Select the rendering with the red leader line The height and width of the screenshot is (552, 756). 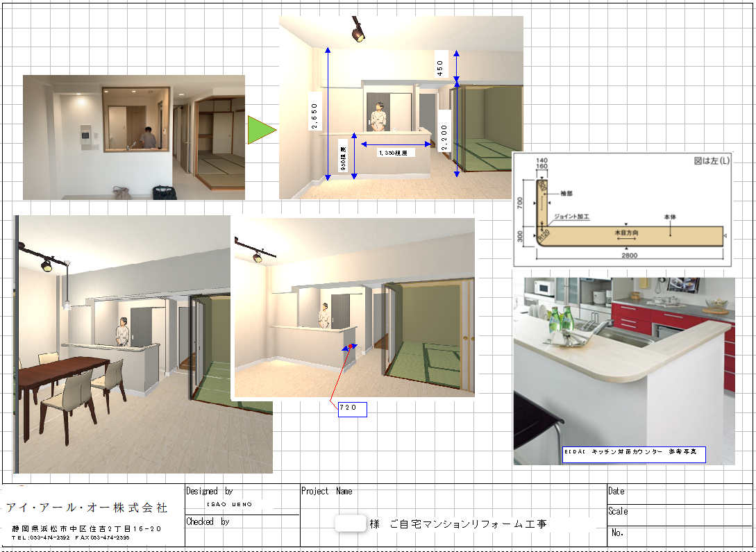[x=354, y=308]
